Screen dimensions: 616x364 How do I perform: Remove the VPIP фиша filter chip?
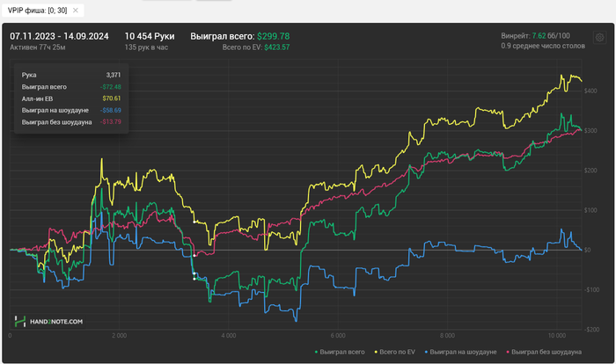click(x=76, y=11)
